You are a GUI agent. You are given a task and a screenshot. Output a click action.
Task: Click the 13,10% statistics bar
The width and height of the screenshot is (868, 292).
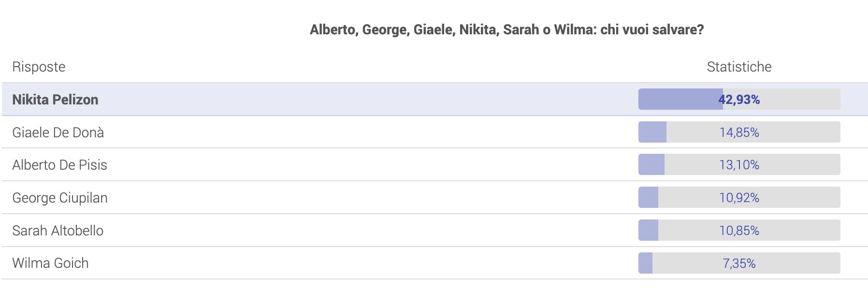click(x=739, y=164)
